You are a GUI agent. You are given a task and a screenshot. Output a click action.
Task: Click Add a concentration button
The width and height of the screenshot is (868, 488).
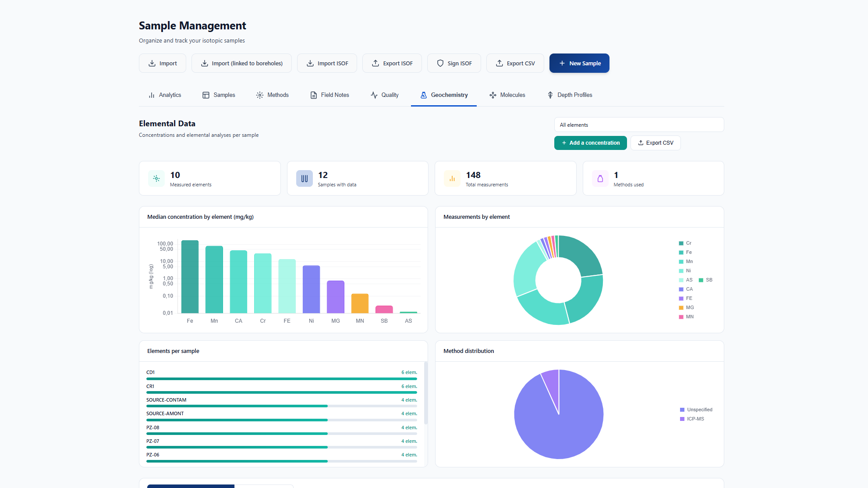tap(590, 143)
